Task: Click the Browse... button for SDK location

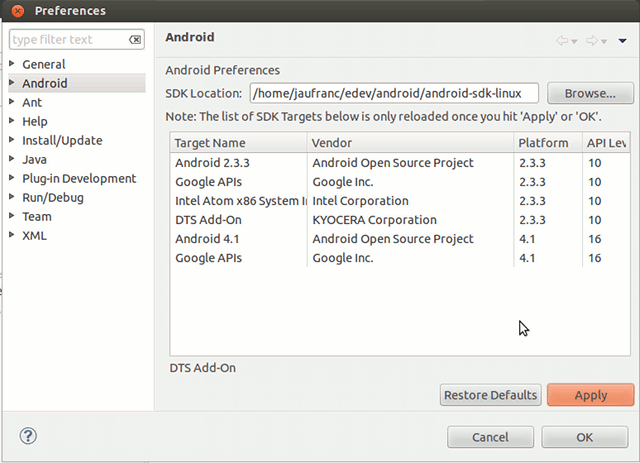Action: (590, 93)
